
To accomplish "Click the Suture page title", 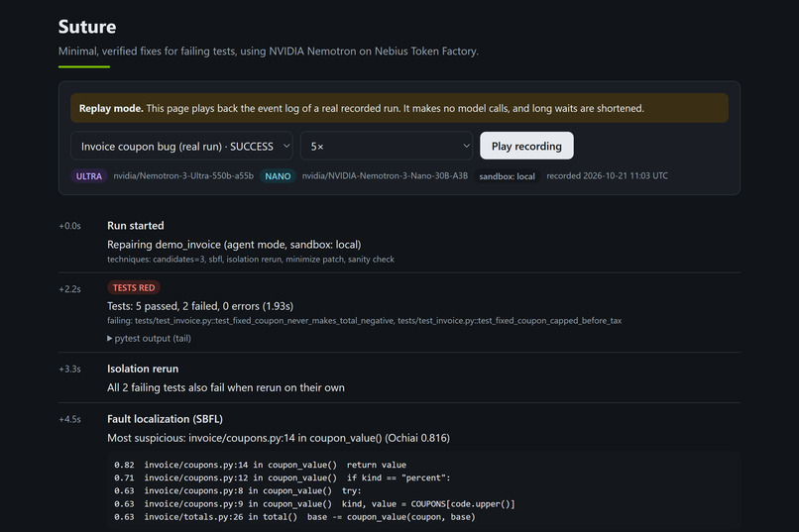I will [x=87, y=27].
